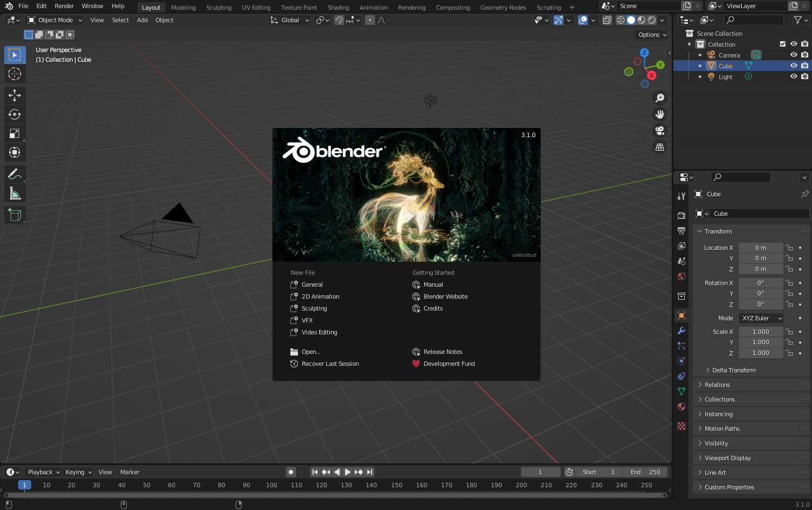Open the Render menu
The image size is (812, 510).
pyautogui.click(x=64, y=6)
